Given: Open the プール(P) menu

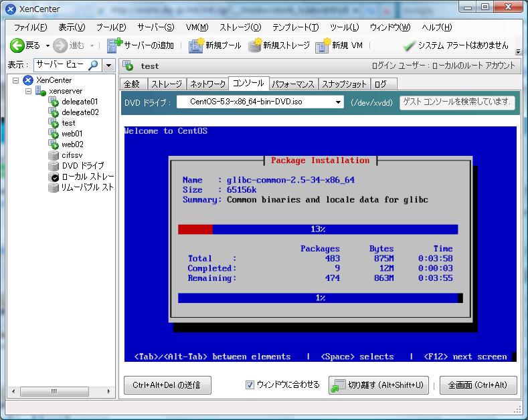Looking at the screenshot, I should click(111, 27).
